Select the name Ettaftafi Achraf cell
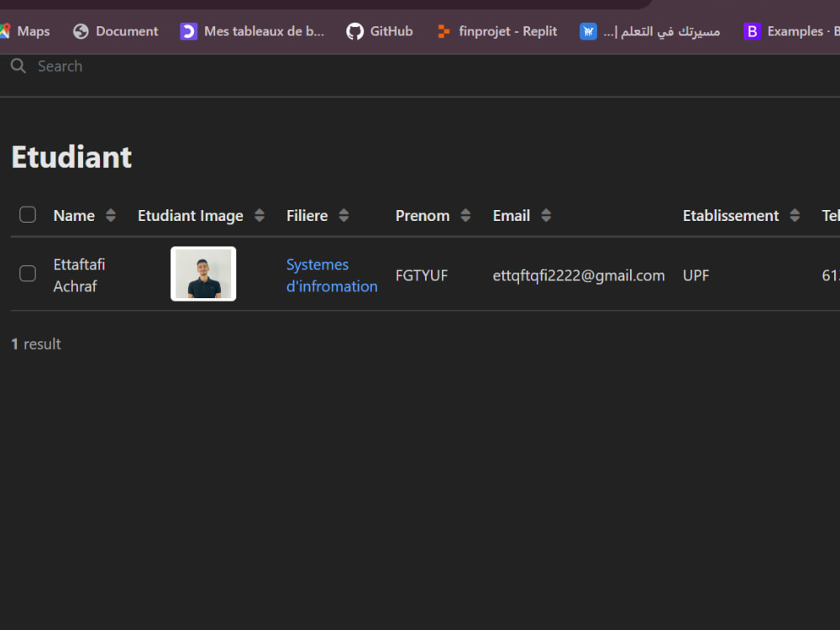 point(79,276)
